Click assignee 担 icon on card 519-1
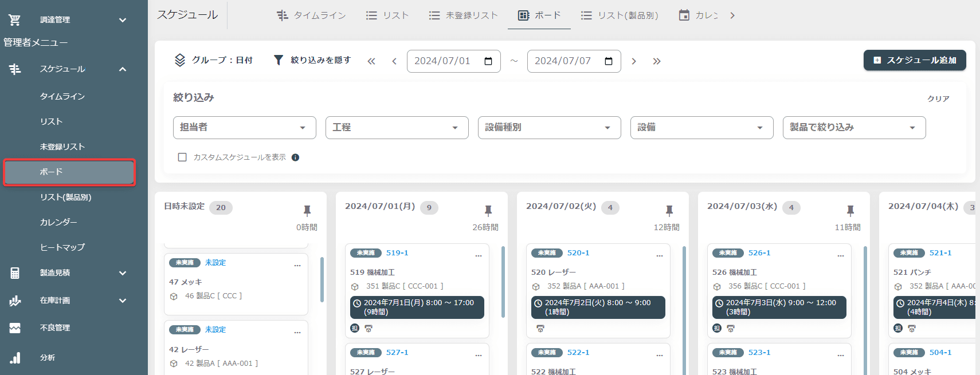This screenshot has height=375, width=980. point(355,328)
